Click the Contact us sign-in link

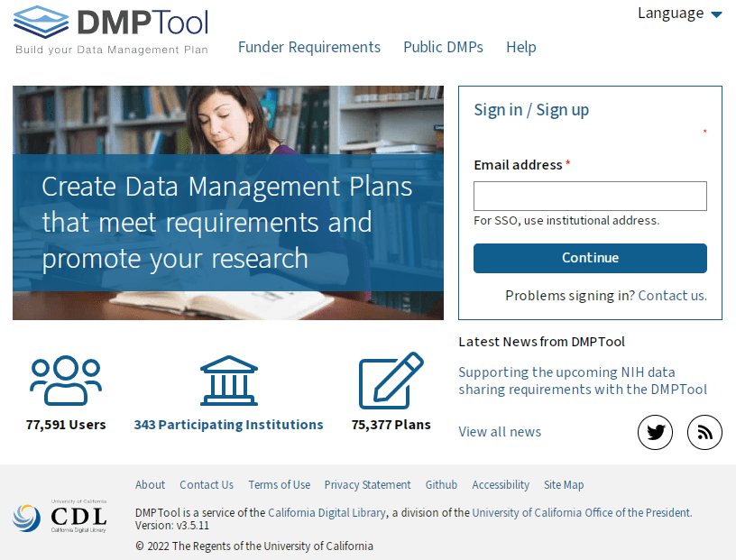pos(672,295)
